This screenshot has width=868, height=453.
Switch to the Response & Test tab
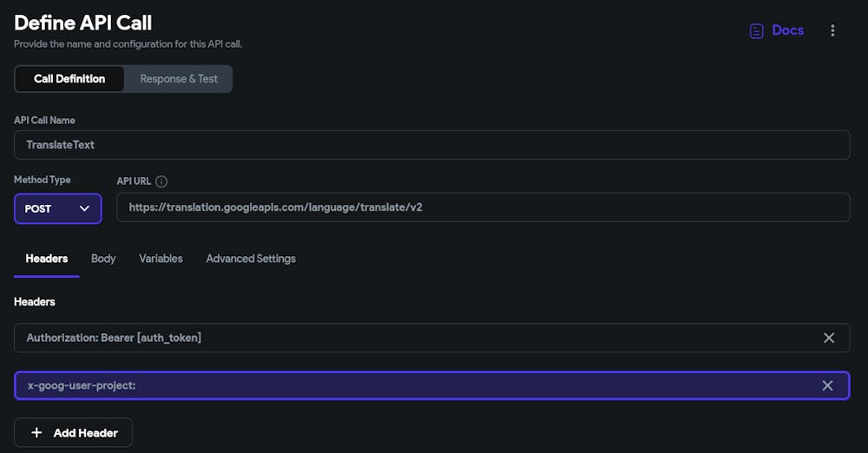(178, 79)
